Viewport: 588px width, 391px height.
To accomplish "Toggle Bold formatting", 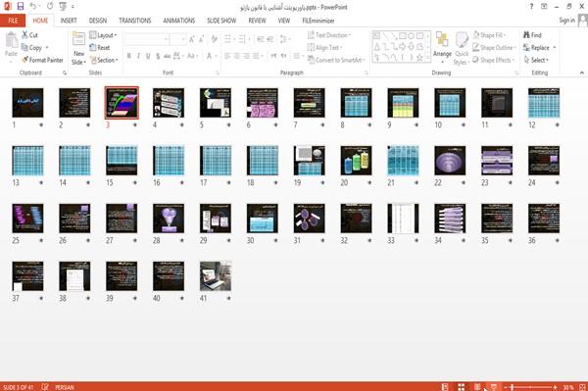I will click(129, 56).
